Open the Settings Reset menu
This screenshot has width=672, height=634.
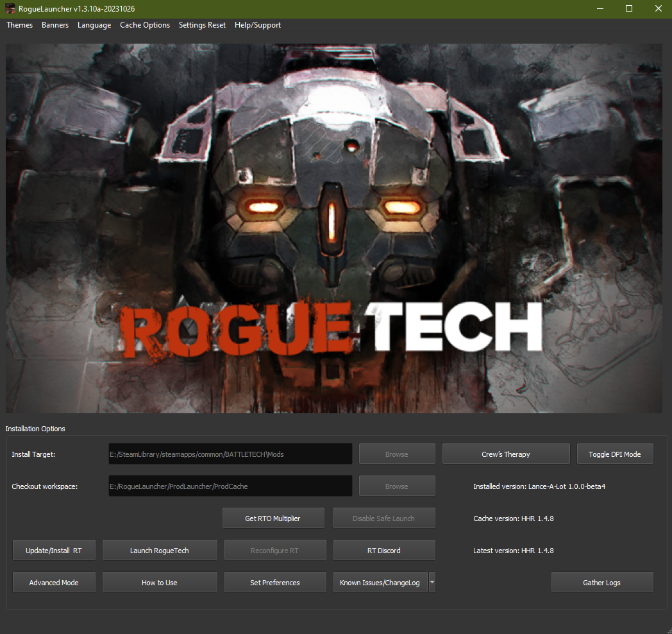coord(202,25)
